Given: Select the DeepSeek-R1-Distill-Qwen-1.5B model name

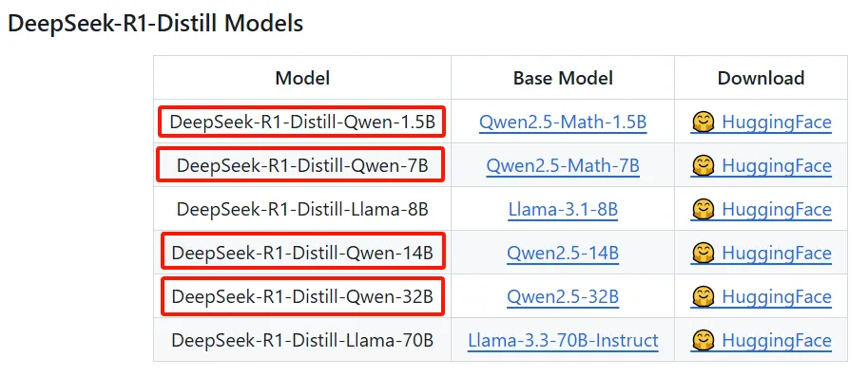Looking at the screenshot, I should click(302, 122).
